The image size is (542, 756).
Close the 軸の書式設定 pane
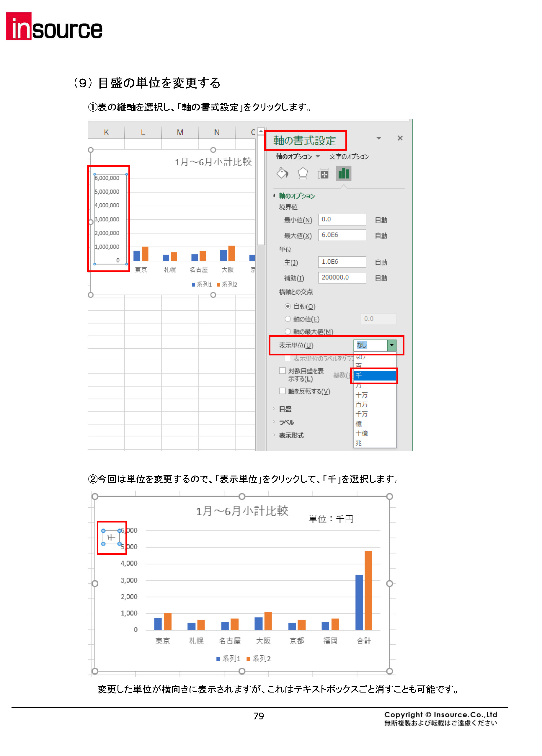tap(400, 138)
